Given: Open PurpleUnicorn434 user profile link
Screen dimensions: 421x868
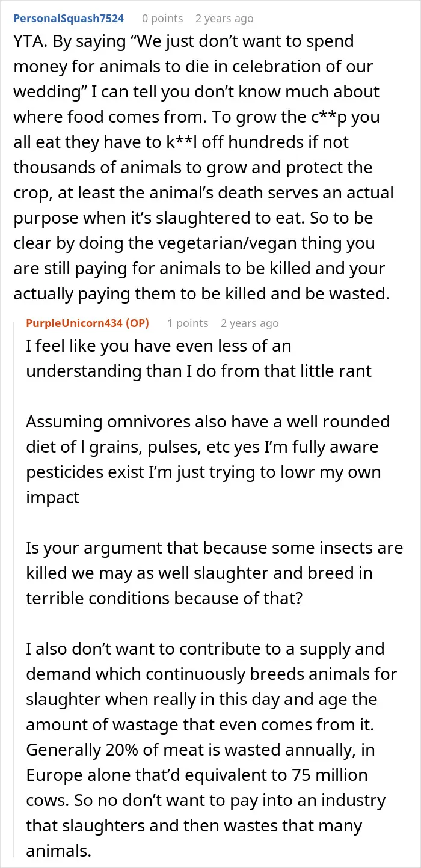Looking at the screenshot, I should coord(73,323).
